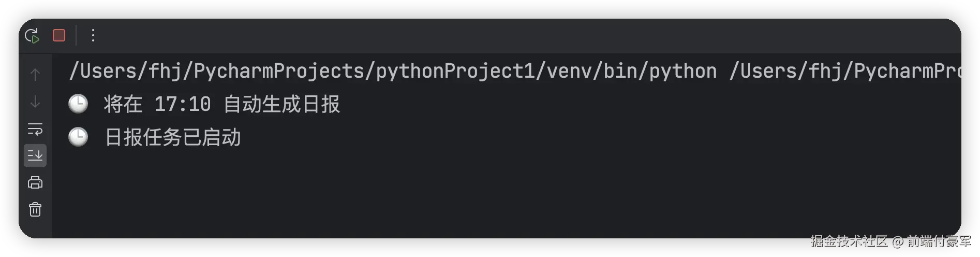
Task: Click the up arrow in the console sidebar
Action: 35,75
